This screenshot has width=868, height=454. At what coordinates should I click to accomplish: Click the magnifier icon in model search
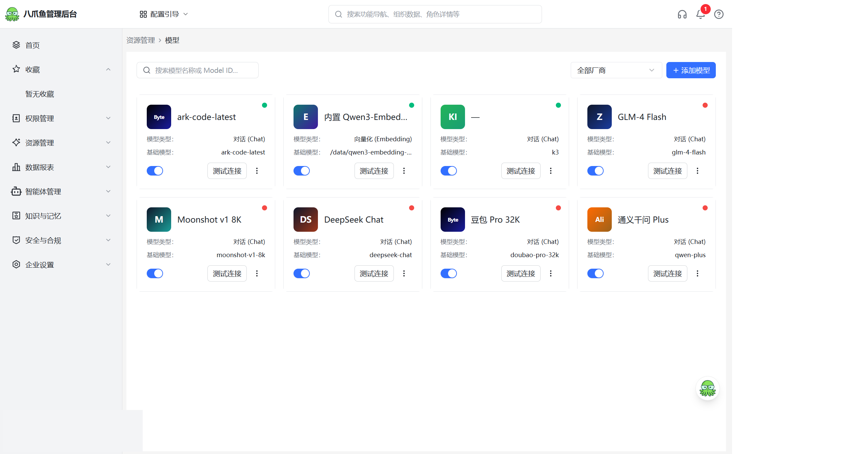click(x=147, y=70)
